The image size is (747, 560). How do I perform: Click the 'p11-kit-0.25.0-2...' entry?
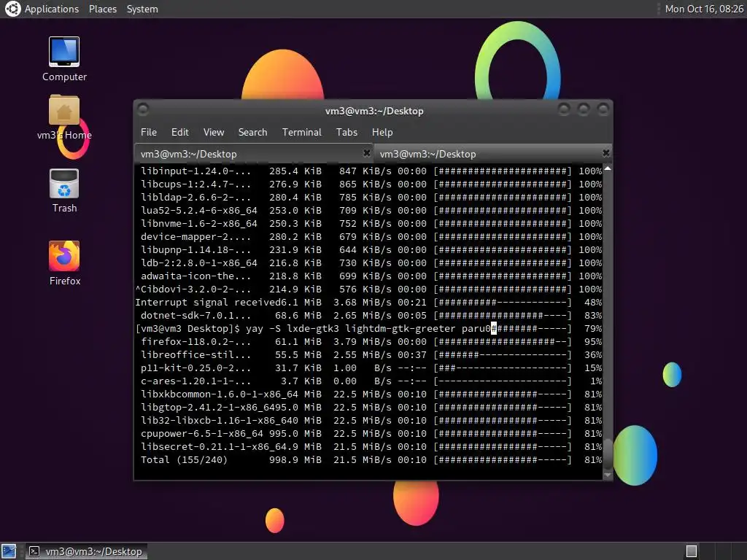pyautogui.click(x=196, y=368)
